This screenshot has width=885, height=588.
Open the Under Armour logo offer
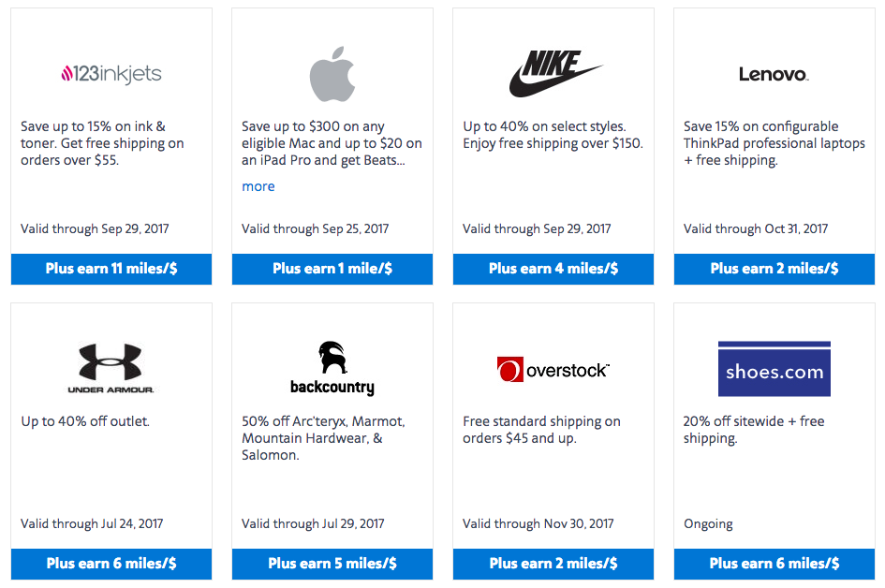click(x=111, y=368)
